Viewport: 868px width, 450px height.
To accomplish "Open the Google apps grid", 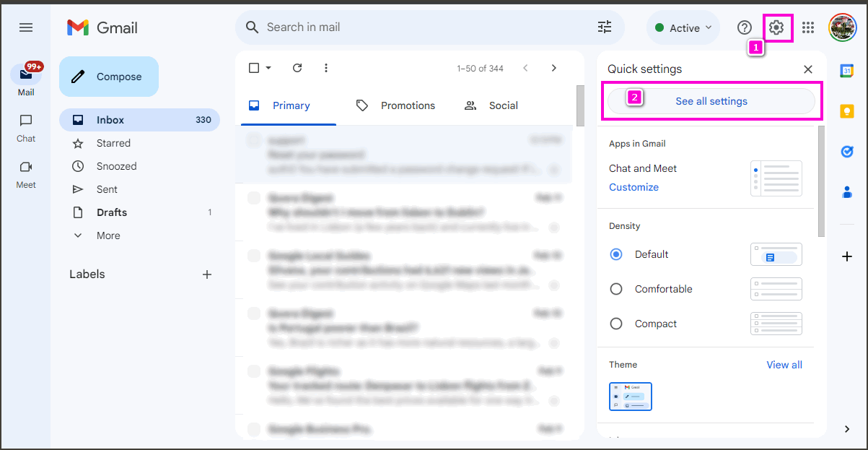I will (x=808, y=27).
